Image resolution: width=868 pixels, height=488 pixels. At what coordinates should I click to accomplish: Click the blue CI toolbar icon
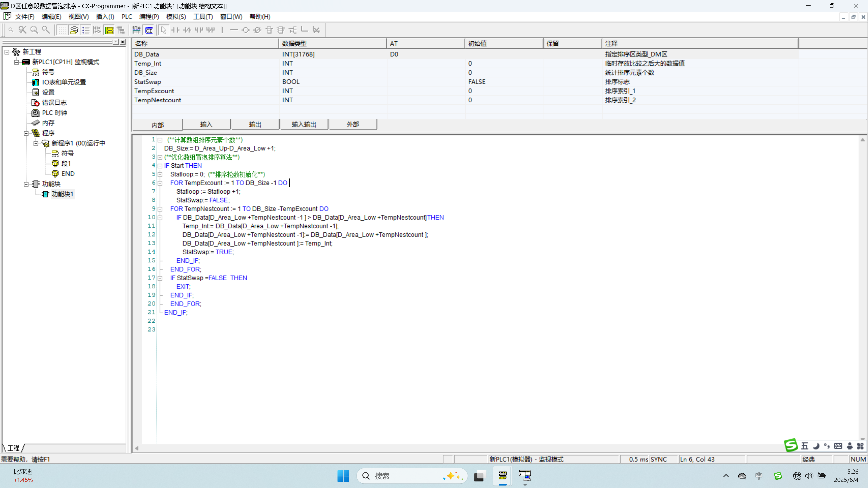149,30
